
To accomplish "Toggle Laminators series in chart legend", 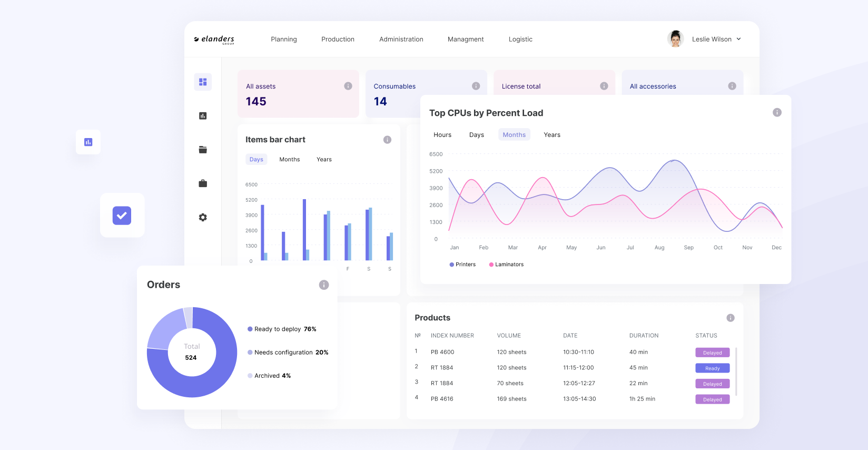I will click(x=506, y=265).
